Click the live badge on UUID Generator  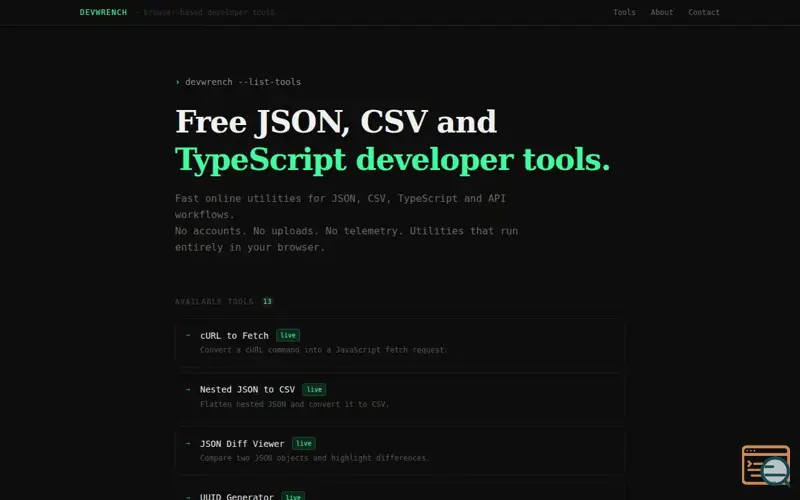tap(293, 496)
